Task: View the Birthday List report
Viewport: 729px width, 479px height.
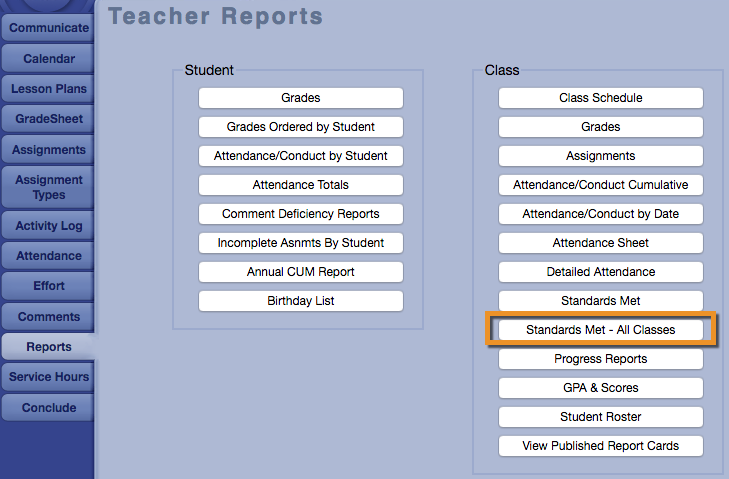Action: pos(300,301)
